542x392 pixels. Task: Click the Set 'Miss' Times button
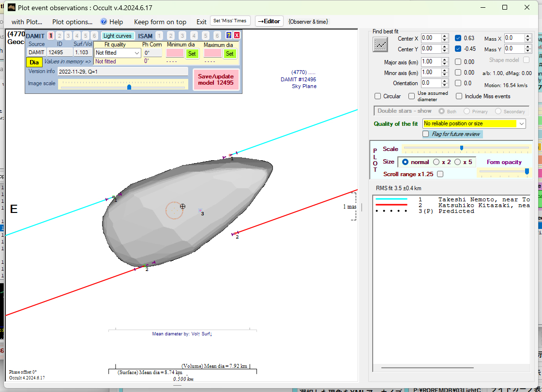tap(230, 21)
